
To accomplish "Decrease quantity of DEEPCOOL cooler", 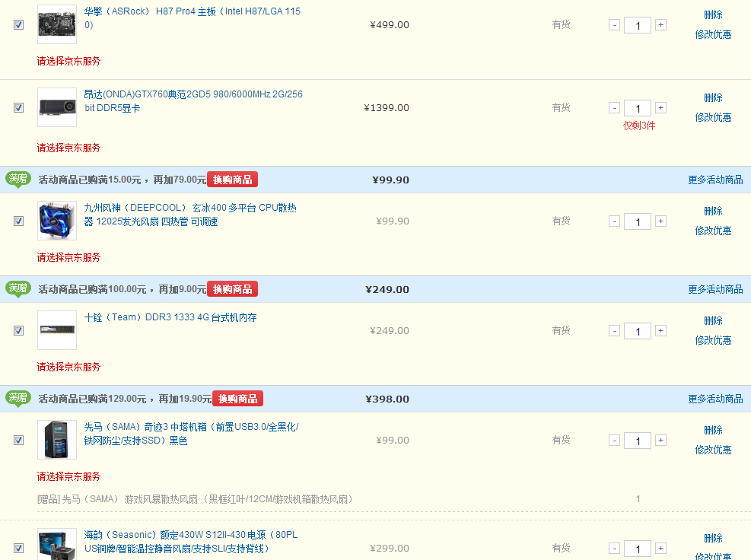I will point(615,221).
